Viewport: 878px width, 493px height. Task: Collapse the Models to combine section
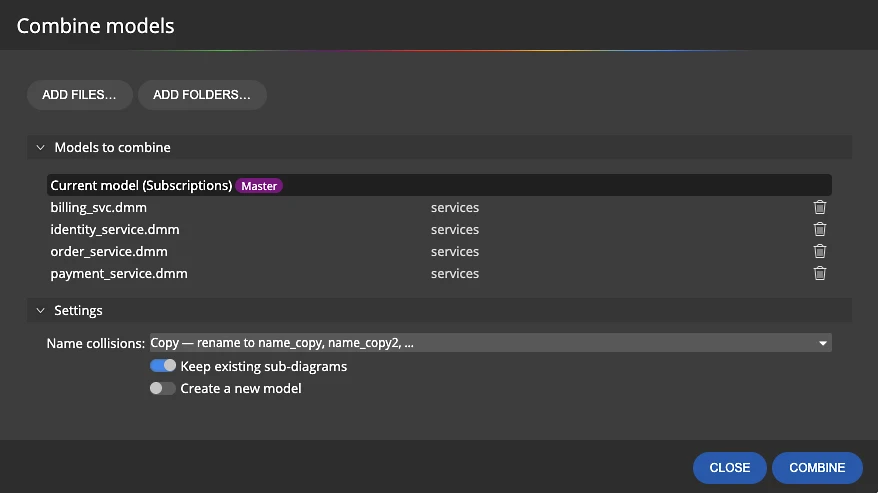tap(40, 147)
